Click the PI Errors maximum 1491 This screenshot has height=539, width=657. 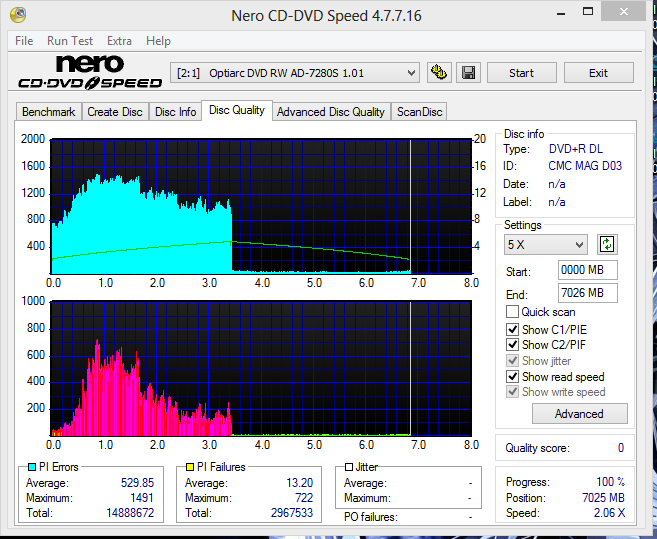point(142,498)
